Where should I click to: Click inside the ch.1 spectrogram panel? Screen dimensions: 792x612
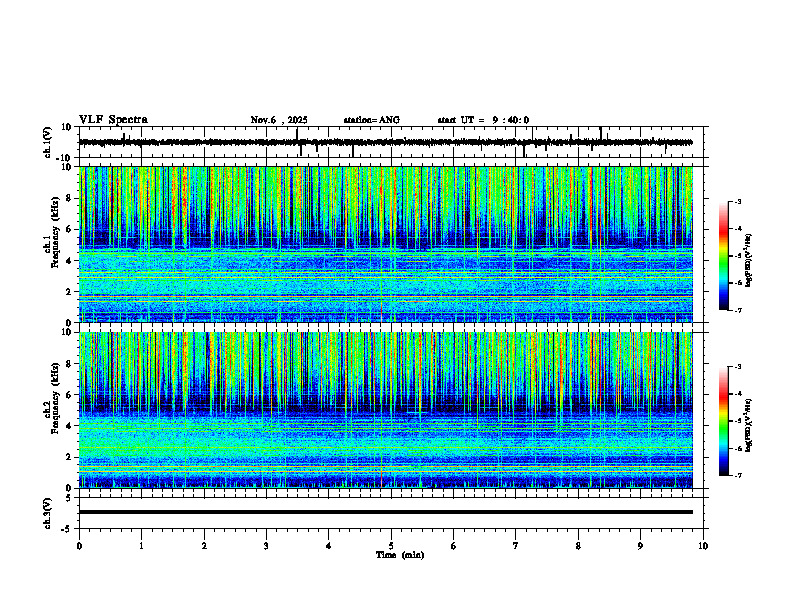click(x=385, y=244)
